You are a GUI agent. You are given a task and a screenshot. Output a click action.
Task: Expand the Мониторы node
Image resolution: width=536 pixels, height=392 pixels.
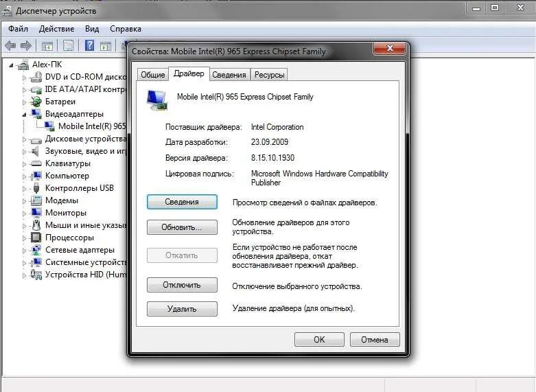pyautogui.click(x=24, y=214)
